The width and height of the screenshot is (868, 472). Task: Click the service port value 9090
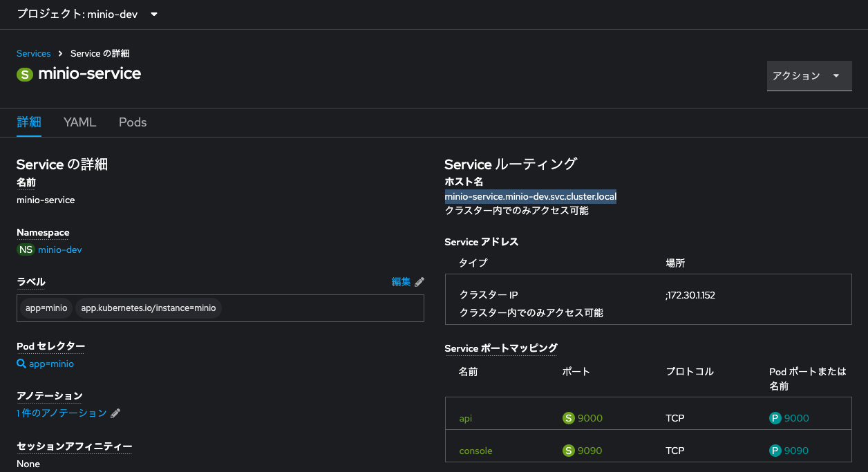click(590, 451)
